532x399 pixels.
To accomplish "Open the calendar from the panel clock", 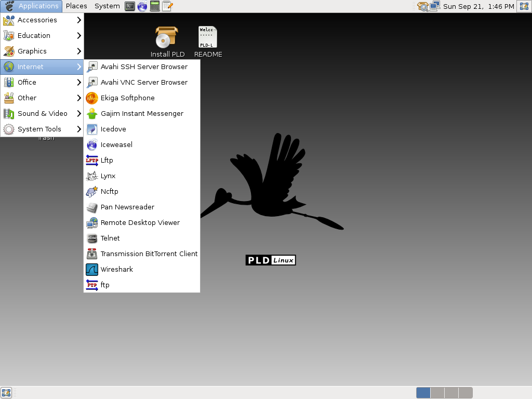I will point(478,6).
